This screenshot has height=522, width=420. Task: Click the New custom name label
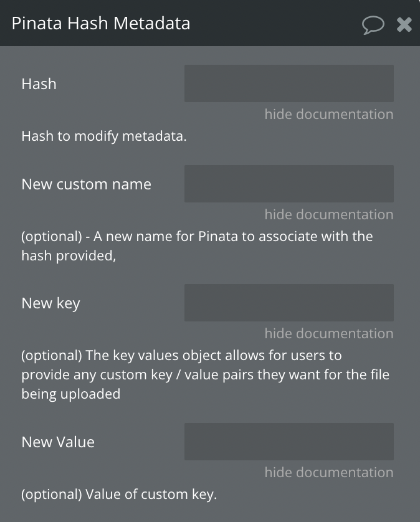tap(86, 184)
